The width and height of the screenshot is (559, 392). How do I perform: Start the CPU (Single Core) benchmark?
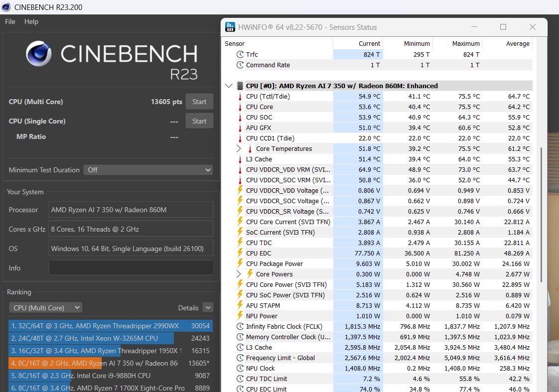coord(199,121)
